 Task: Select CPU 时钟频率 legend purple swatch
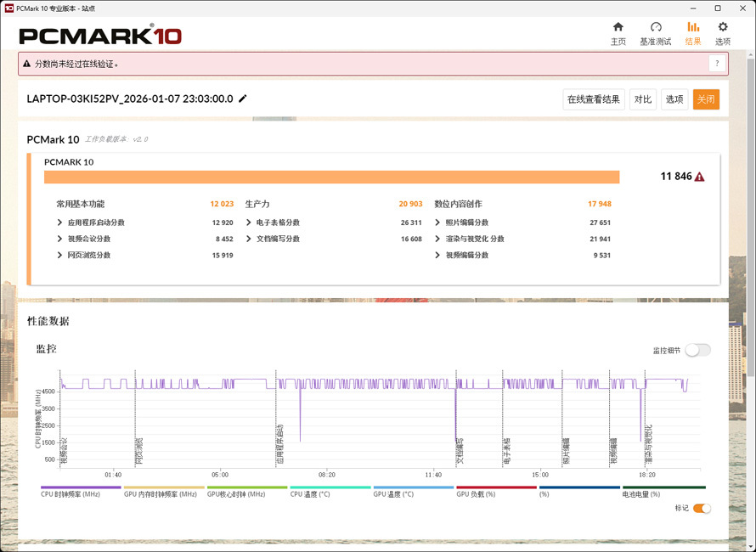pos(81,487)
